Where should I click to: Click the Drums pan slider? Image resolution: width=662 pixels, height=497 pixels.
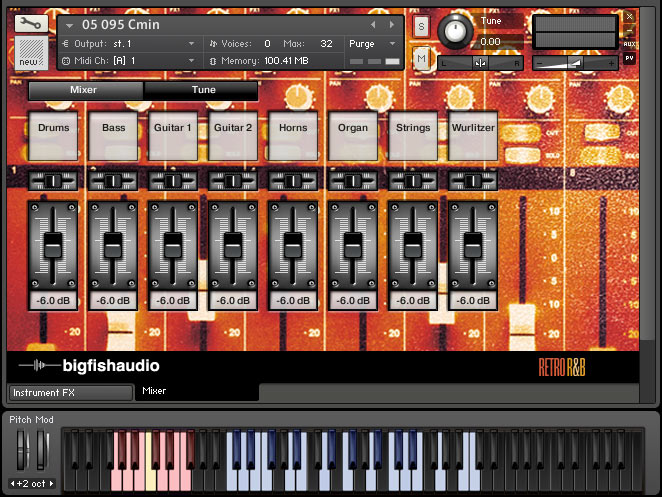tap(53, 181)
